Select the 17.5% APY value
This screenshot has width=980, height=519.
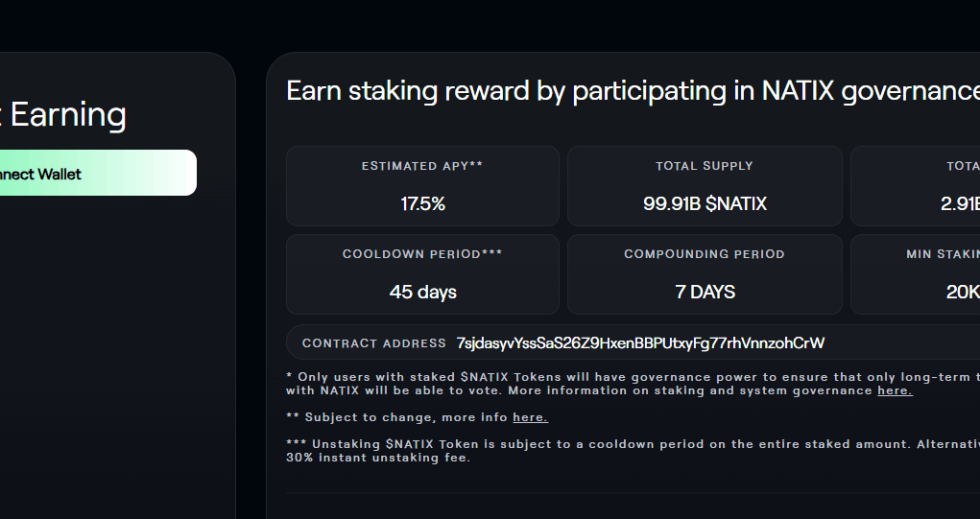click(422, 203)
